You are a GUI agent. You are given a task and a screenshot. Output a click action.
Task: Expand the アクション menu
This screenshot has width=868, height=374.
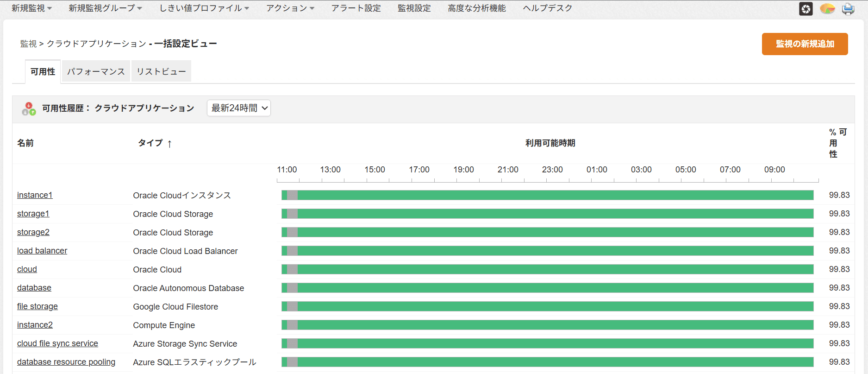(x=290, y=8)
